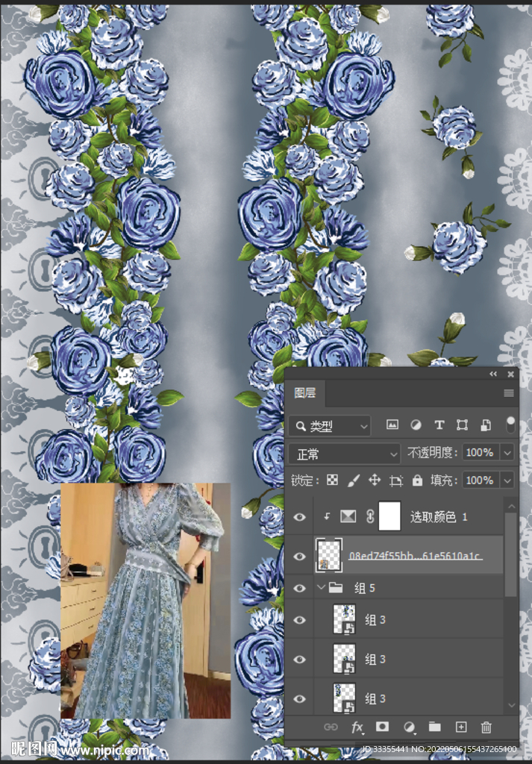Click the 不透明度 opacity value field
532x764 pixels.
(x=481, y=453)
